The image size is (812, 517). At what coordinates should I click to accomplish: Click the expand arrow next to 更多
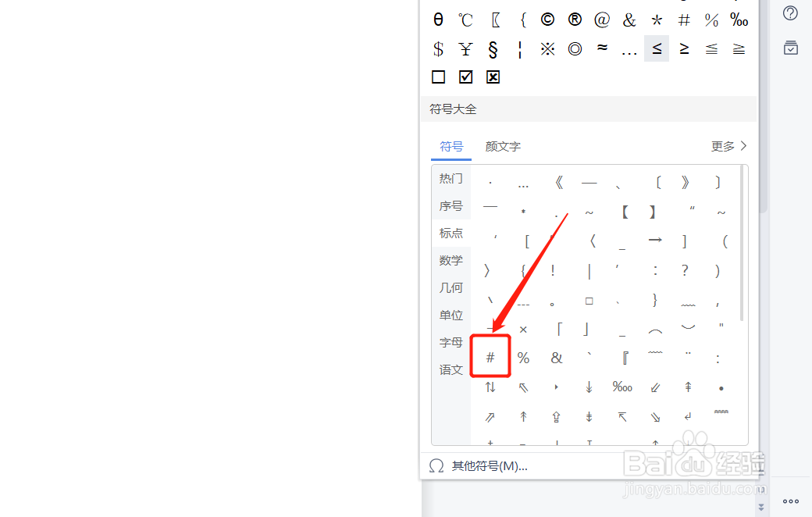(743, 146)
